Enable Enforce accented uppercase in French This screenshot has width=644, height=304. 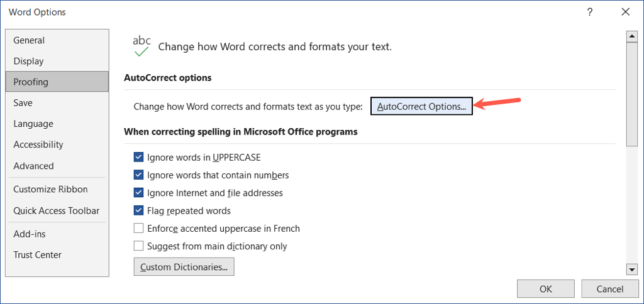pos(139,229)
